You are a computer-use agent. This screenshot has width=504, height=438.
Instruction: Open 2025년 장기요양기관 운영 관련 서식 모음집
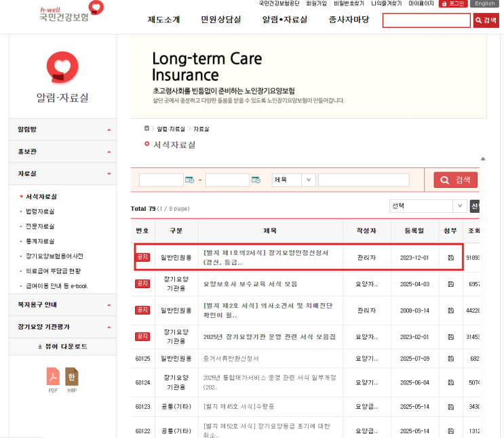pyautogui.click(x=269, y=337)
